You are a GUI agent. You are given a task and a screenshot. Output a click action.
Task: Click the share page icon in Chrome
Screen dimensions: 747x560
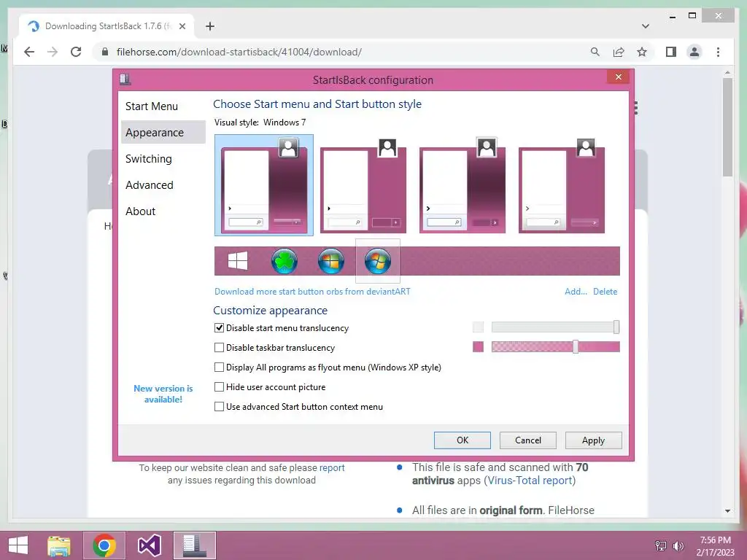pos(619,52)
